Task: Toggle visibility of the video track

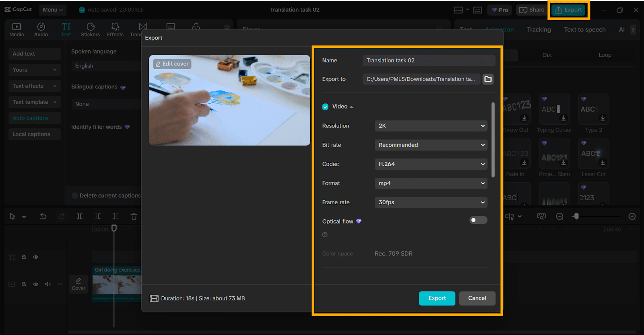Action: [36, 284]
